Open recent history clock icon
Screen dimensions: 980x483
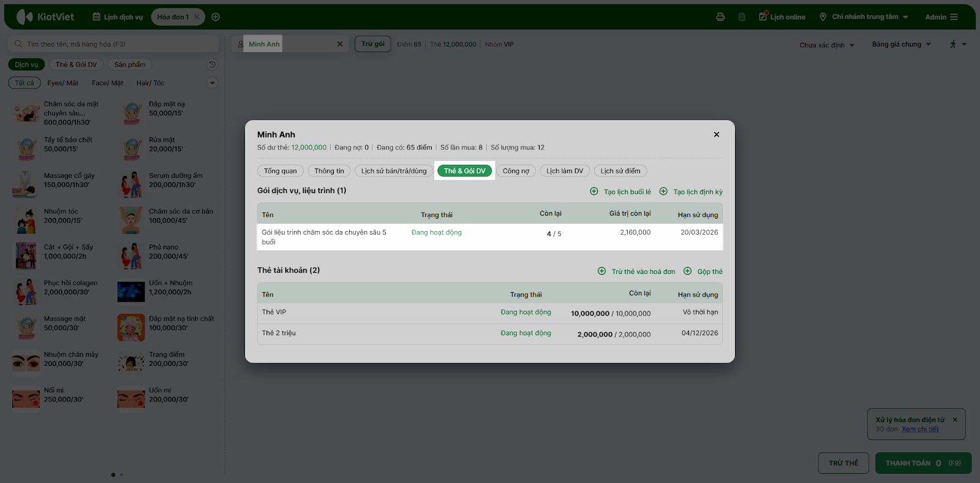point(213,64)
